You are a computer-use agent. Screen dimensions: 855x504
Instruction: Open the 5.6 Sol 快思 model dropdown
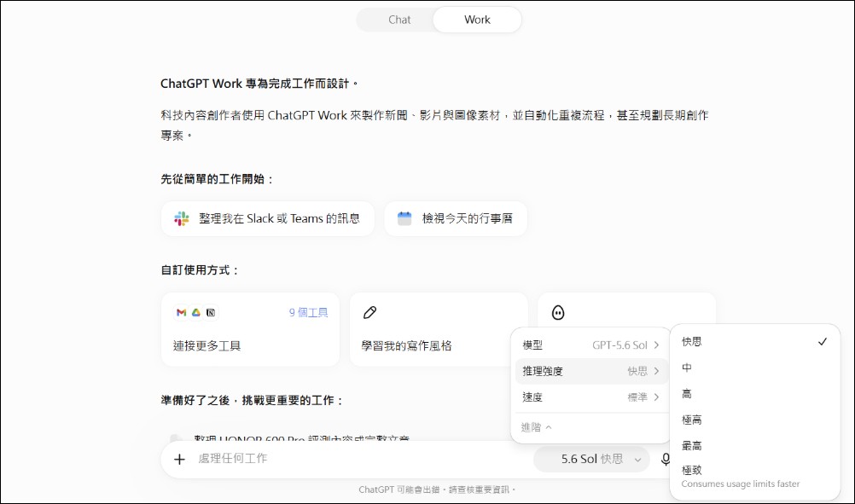click(592, 460)
